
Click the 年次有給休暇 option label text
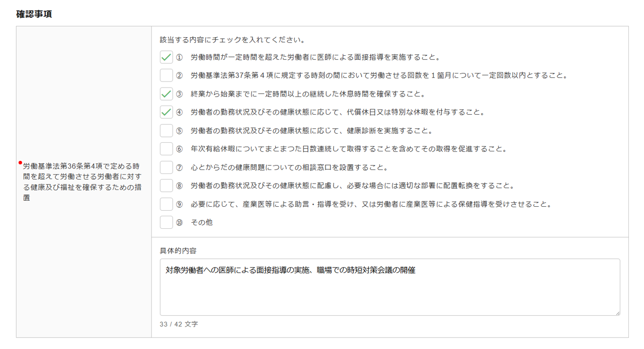click(348, 149)
